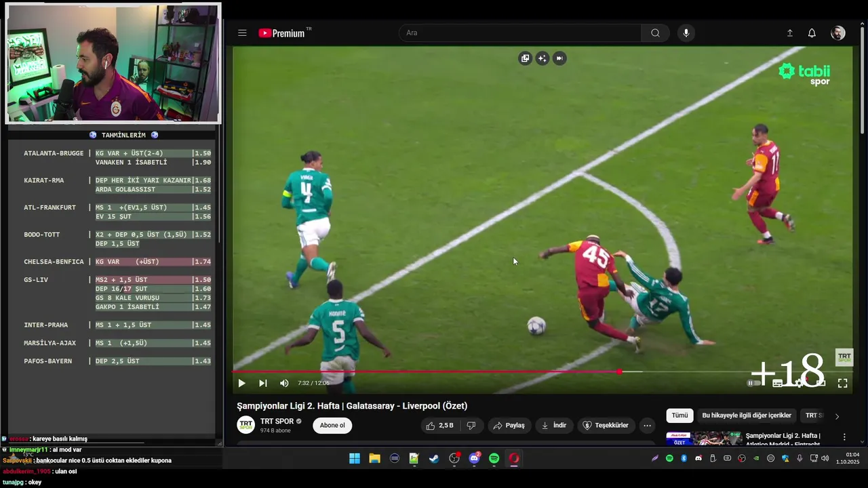Open the recommended Şampiyonlar Ligi video thumbnail
868x488 pixels.
tap(704, 439)
